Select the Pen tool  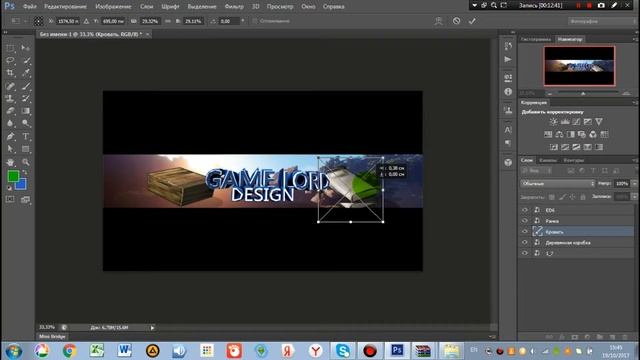[x=10, y=136]
